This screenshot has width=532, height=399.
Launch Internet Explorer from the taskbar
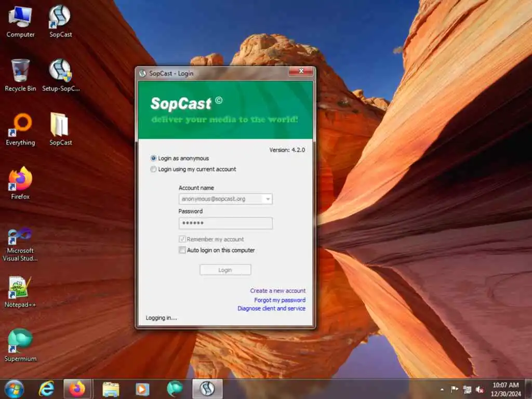[46, 389]
